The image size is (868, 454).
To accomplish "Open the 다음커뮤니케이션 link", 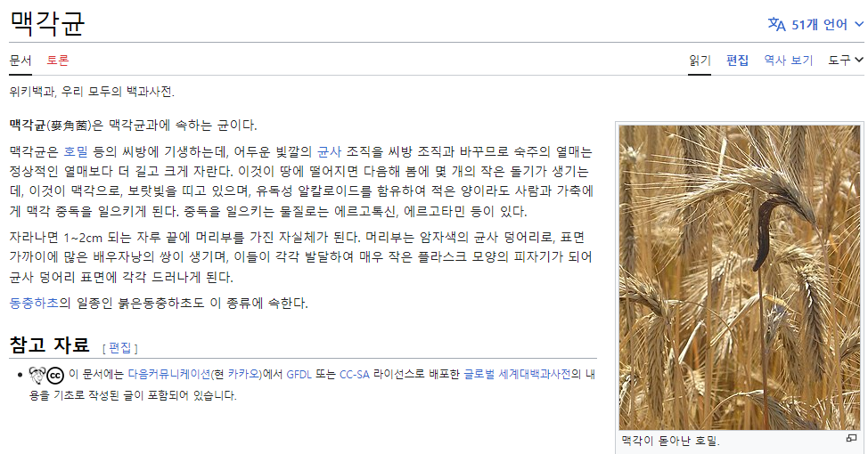I will coord(168,374).
